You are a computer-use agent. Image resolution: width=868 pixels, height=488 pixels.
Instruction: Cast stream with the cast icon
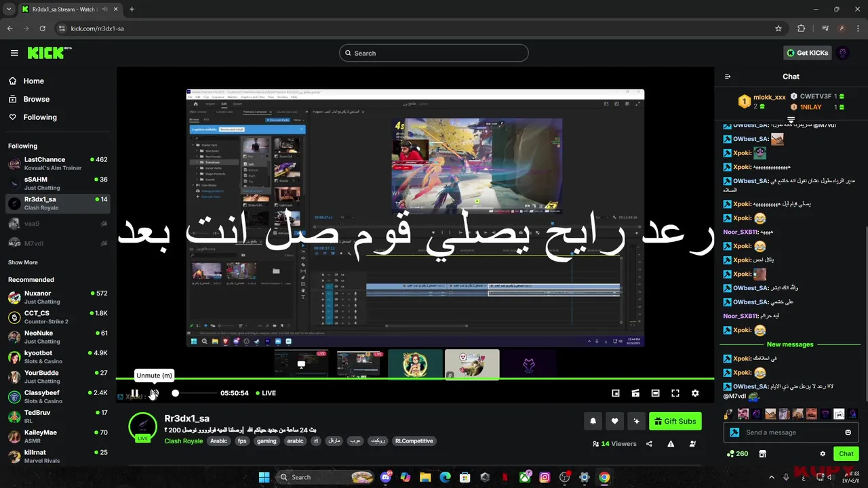coord(635,393)
